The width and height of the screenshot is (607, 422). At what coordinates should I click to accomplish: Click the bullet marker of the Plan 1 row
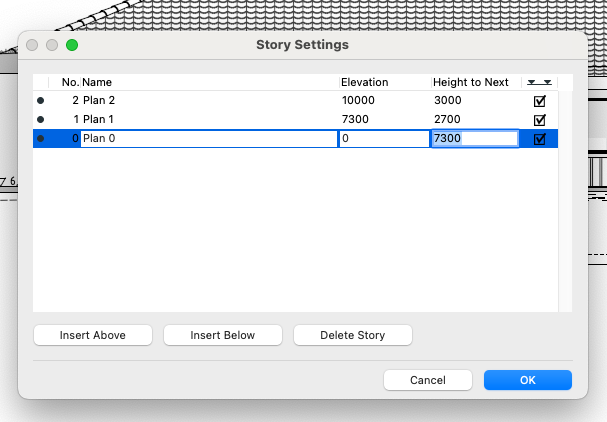(x=40, y=120)
